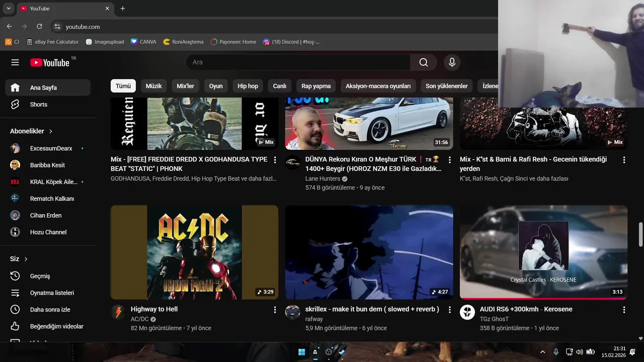Open the ExcessumDearx subscription
The image size is (644, 362).
point(48,148)
